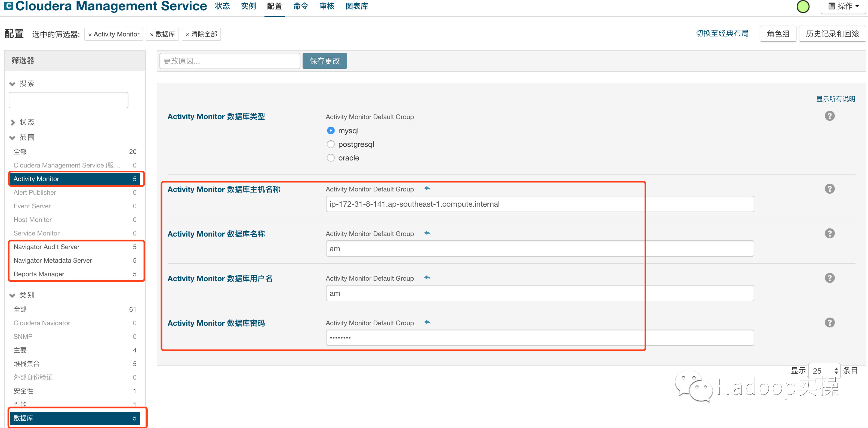Revert 数据库主机名称 to default value
The height and width of the screenshot is (428, 868).
click(x=427, y=189)
